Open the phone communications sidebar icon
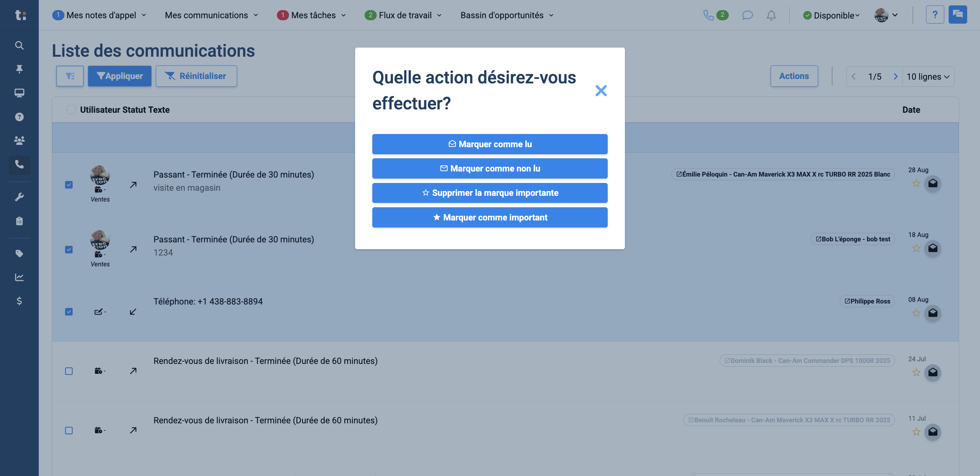 click(x=19, y=164)
